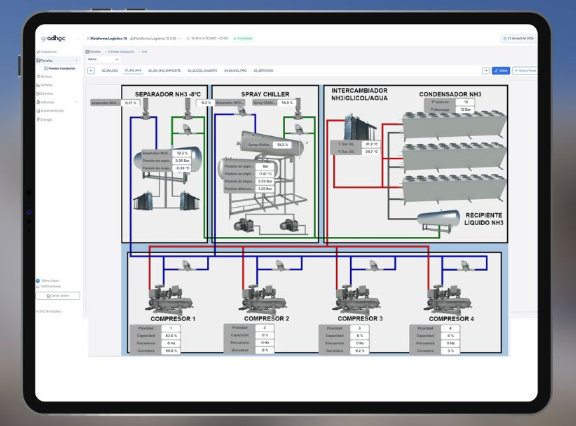576x426 pixels.
Task: Open the Instalación sidebar section
Action: (47, 52)
